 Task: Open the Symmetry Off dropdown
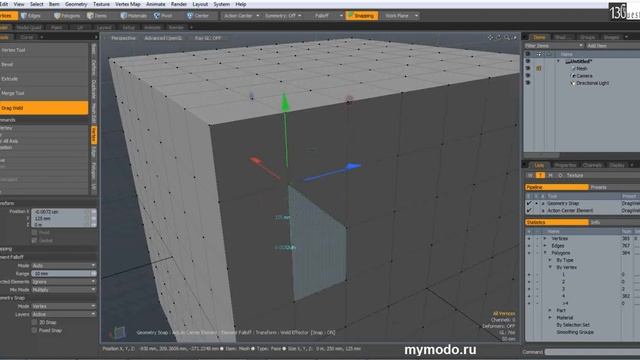pos(283,16)
